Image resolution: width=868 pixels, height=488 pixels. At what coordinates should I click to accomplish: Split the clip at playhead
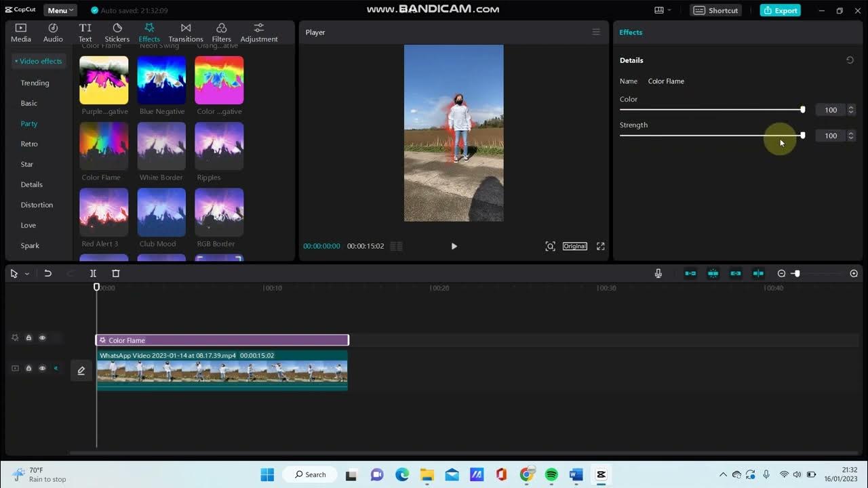(x=93, y=273)
